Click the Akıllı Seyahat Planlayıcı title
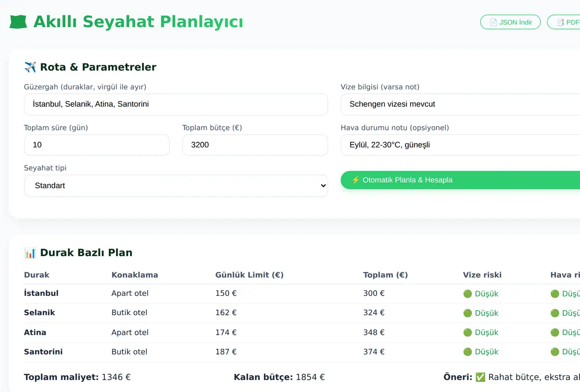The width and height of the screenshot is (580, 392). [x=138, y=22]
